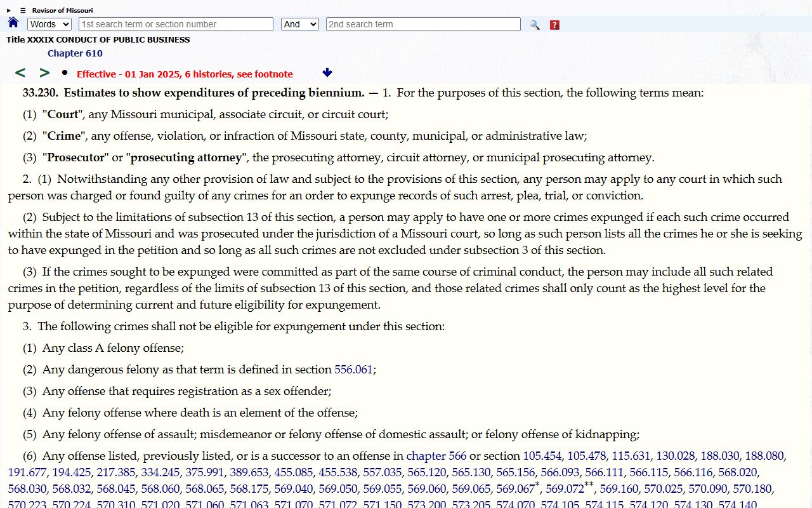Open section 191.677 link
The height and width of the screenshot is (508, 812).
click(27, 472)
